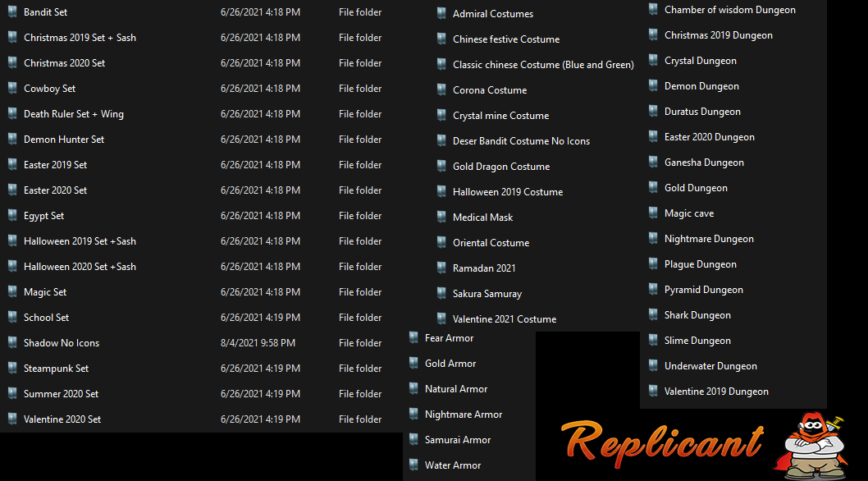The width and height of the screenshot is (868, 481).
Task: Select the Valentine 2021 Costume name
Action: (505, 318)
